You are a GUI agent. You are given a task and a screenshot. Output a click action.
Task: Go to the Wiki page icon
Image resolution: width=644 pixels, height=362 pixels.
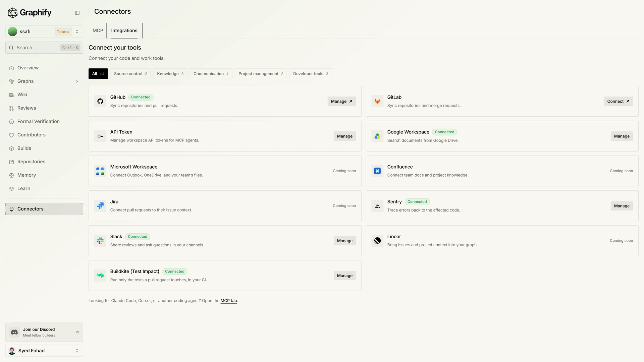(11, 95)
